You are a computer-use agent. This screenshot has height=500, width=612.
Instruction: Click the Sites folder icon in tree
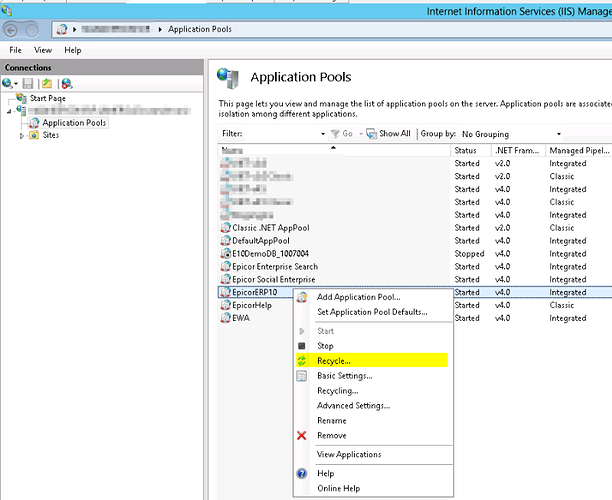[34, 135]
